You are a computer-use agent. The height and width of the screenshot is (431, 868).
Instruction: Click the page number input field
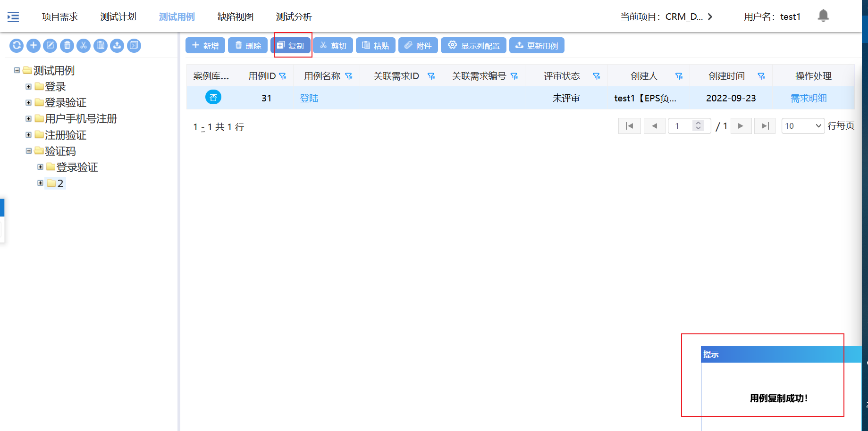pyautogui.click(x=680, y=126)
